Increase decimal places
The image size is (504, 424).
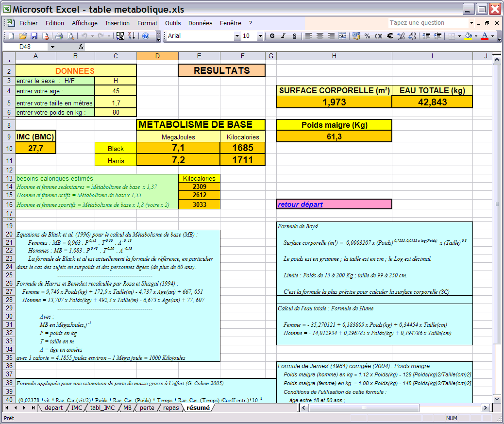coord(401,36)
